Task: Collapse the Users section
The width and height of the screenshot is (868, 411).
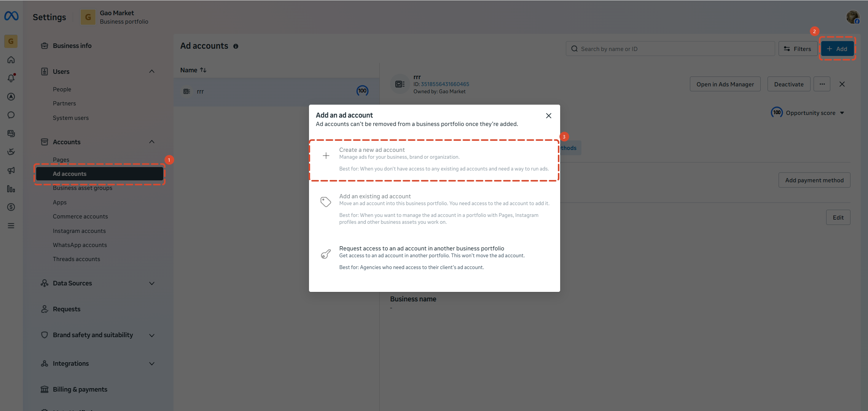Action: click(152, 72)
